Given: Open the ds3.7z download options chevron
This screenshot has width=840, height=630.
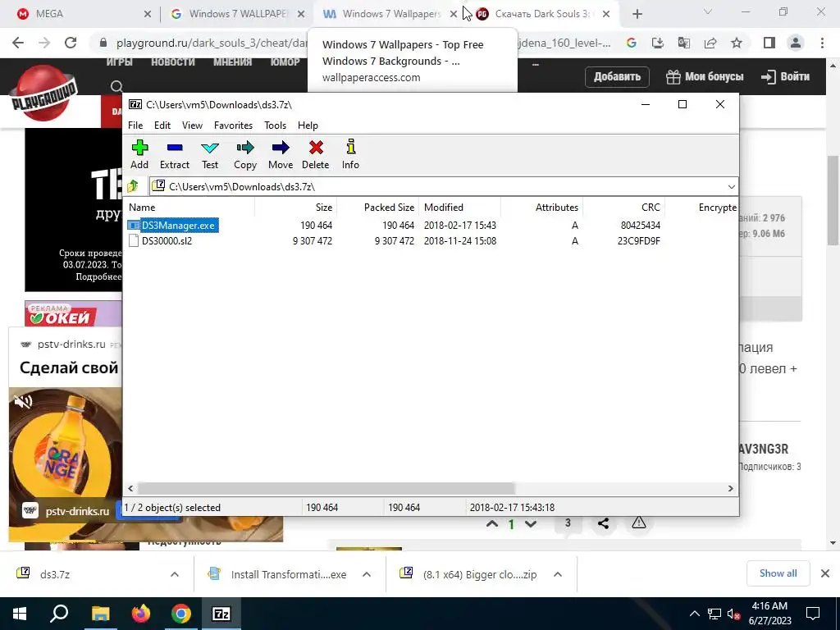Looking at the screenshot, I should click(175, 574).
